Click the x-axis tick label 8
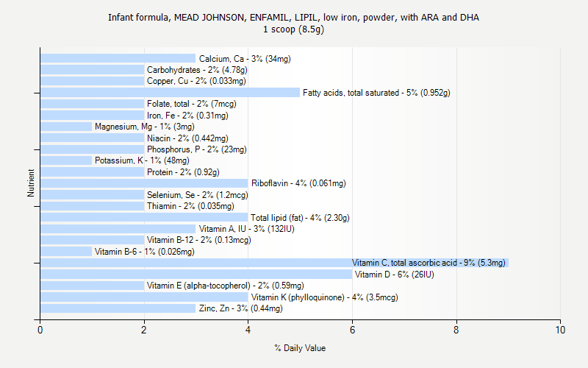 (456, 330)
